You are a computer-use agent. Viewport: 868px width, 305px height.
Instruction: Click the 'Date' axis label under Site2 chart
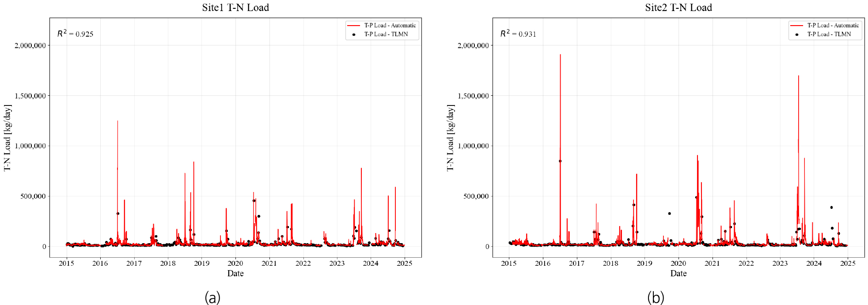[x=678, y=274]
